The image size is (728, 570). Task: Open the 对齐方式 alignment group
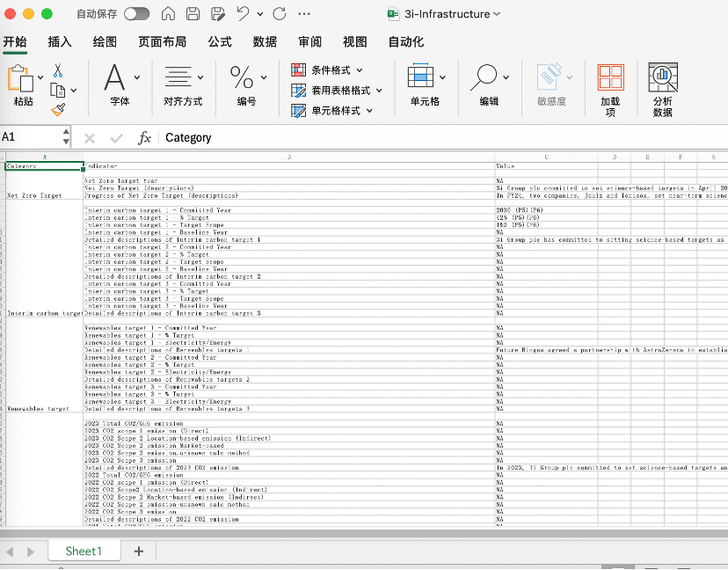click(183, 84)
